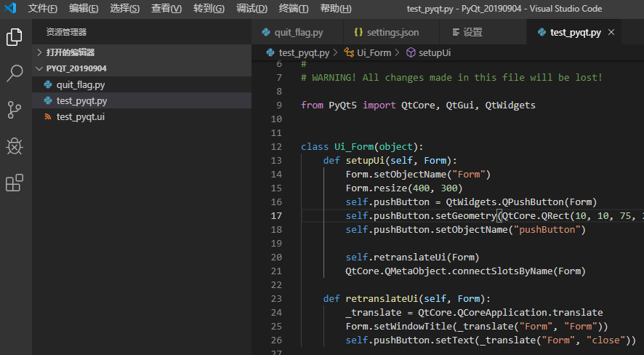
Task: Click Python icon on test_pyqt.py tab
Action: (x=542, y=32)
